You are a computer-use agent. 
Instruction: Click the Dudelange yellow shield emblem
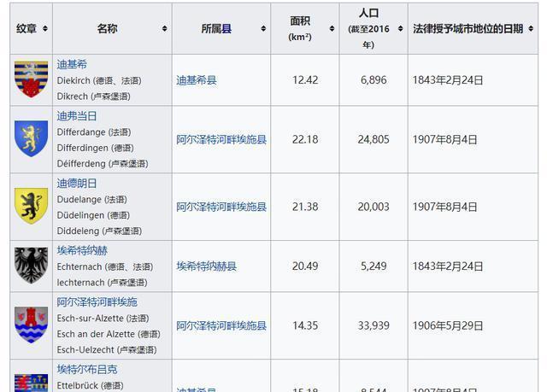click(31, 206)
